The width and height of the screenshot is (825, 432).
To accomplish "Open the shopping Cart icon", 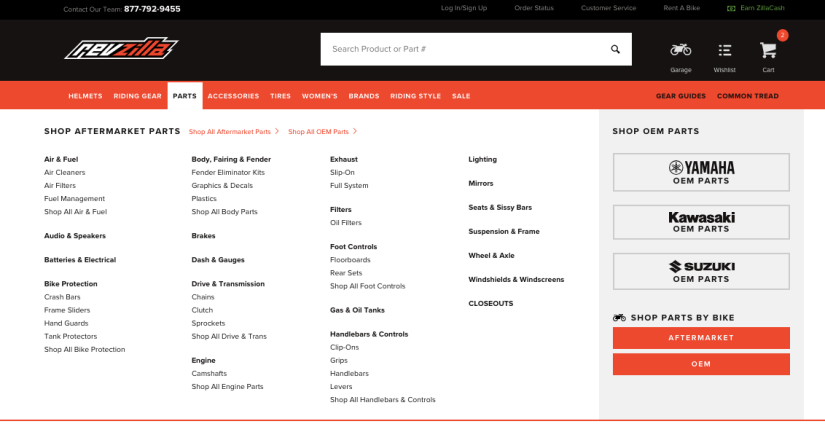I will [x=768, y=50].
